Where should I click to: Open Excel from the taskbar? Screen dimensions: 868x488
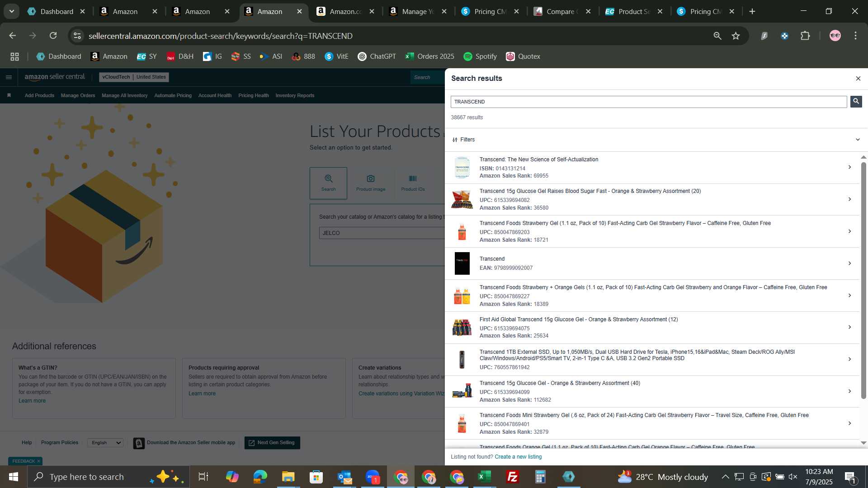(x=484, y=477)
